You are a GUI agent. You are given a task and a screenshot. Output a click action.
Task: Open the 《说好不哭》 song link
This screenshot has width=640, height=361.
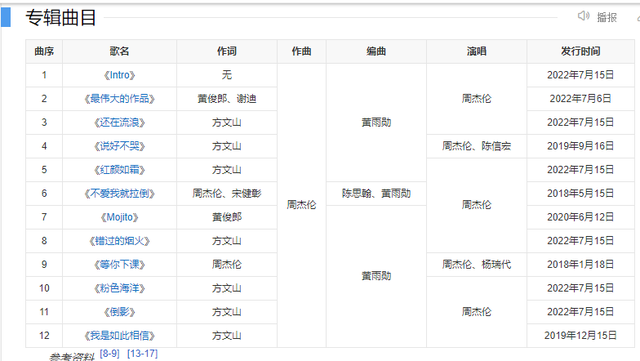(x=119, y=146)
